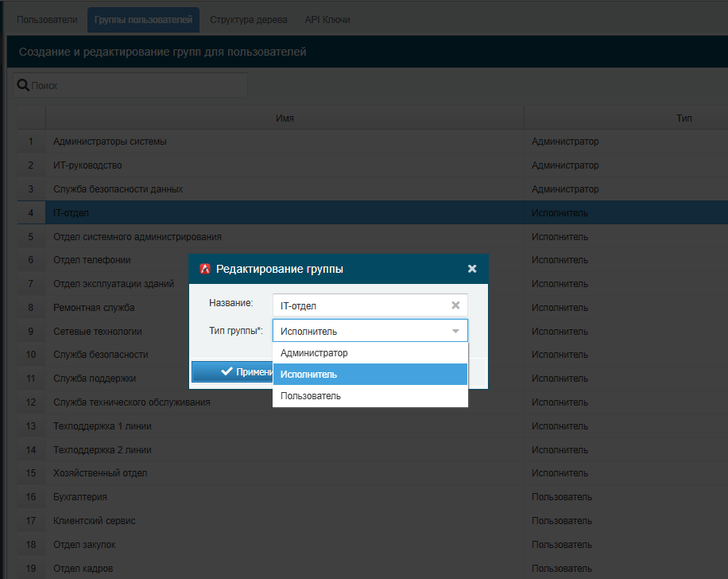
Task: Select row Техподдержка 1 линии
Action: 373,426
